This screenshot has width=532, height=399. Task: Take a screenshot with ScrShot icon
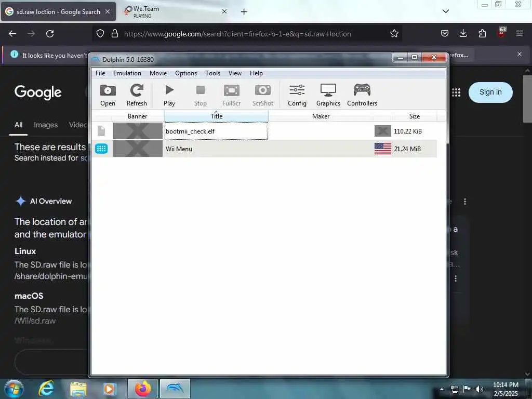pyautogui.click(x=262, y=96)
